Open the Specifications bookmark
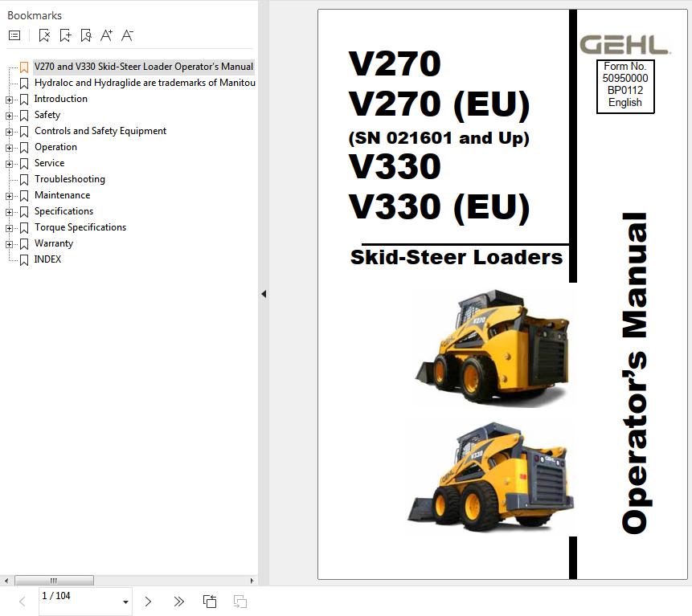This screenshot has width=692, height=616. coord(64,211)
